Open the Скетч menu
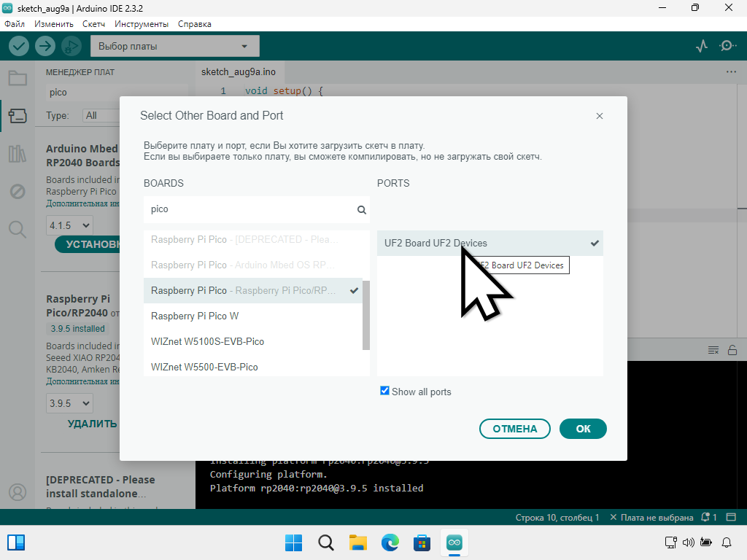The width and height of the screenshot is (747, 560). coord(93,24)
